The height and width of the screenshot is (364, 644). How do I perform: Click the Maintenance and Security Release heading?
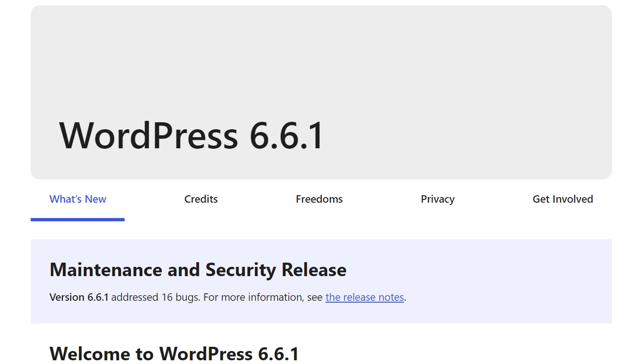point(198,270)
